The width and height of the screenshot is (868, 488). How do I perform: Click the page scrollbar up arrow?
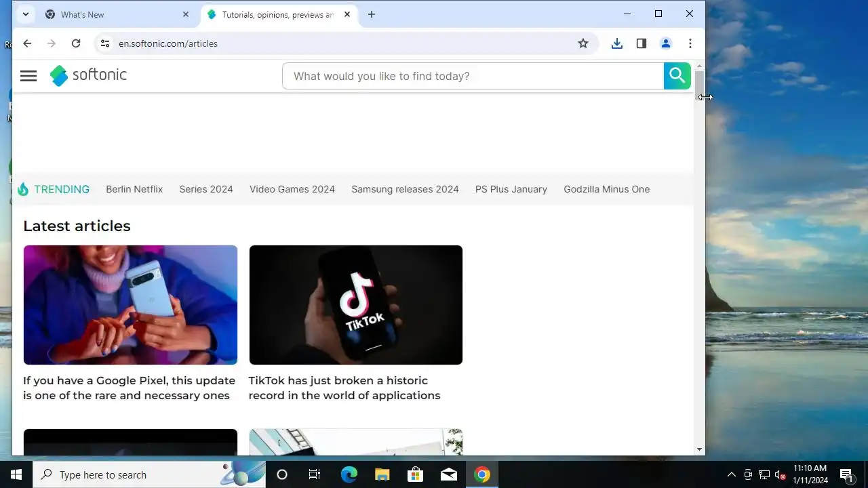[699, 64]
